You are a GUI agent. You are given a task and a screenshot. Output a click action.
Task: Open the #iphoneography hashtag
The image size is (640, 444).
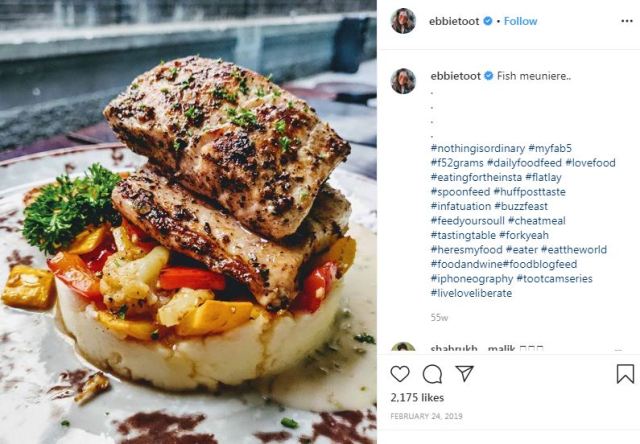click(x=472, y=279)
